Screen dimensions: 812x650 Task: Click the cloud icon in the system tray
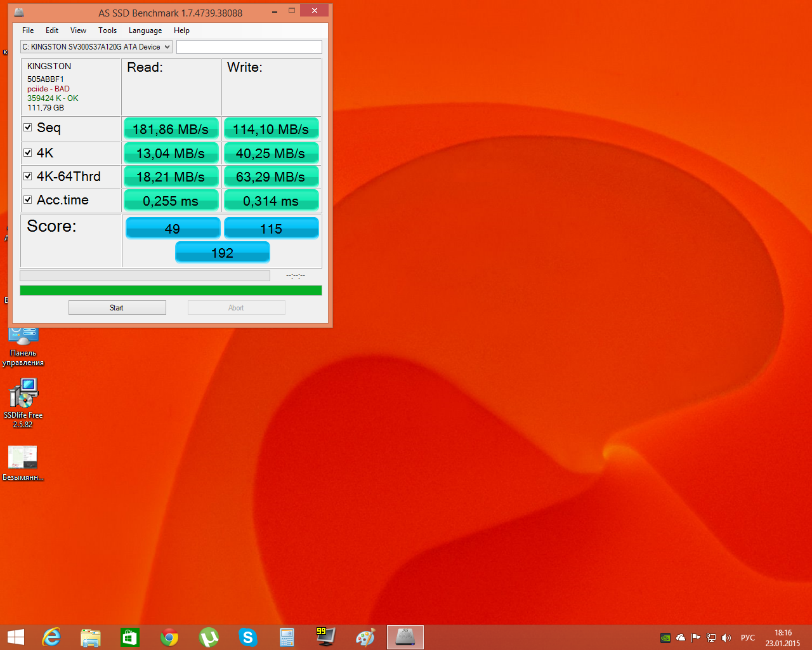681,638
